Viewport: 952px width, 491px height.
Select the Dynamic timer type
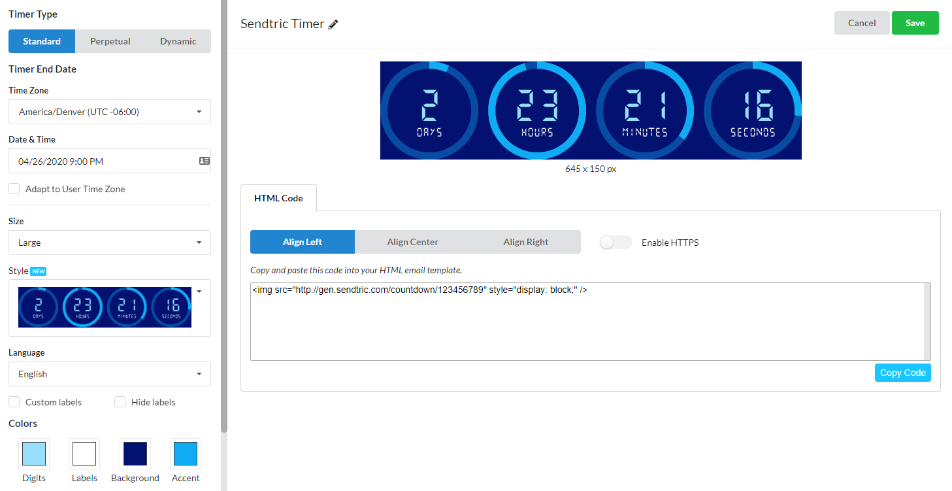click(x=178, y=41)
